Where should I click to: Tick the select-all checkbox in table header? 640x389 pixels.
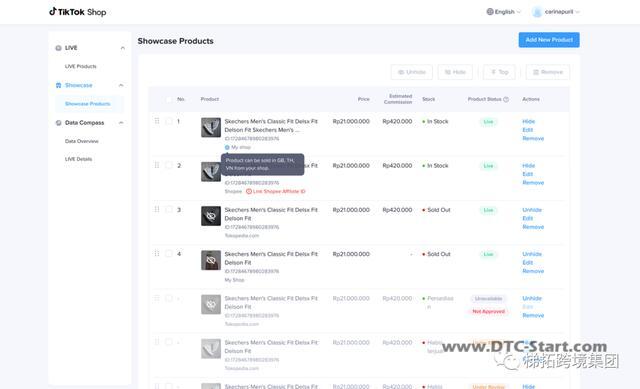pos(169,99)
